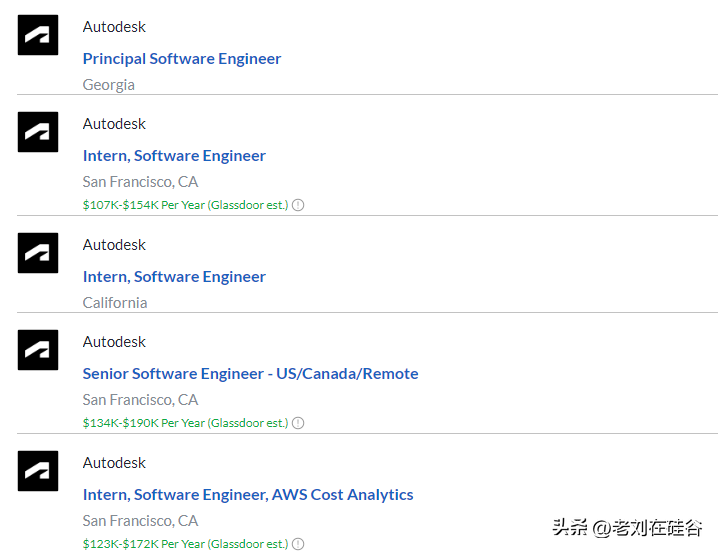Viewport: 718px width, 552px height.
Task: Click info icon next to $107K-$154K salary estimate
Action: [298, 205]
